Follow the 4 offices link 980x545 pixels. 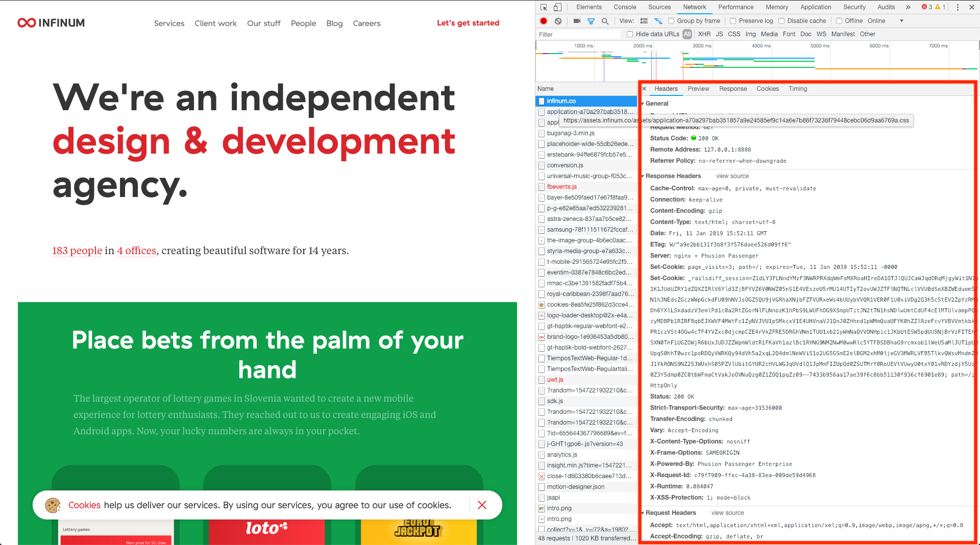[x=136, y=251]
